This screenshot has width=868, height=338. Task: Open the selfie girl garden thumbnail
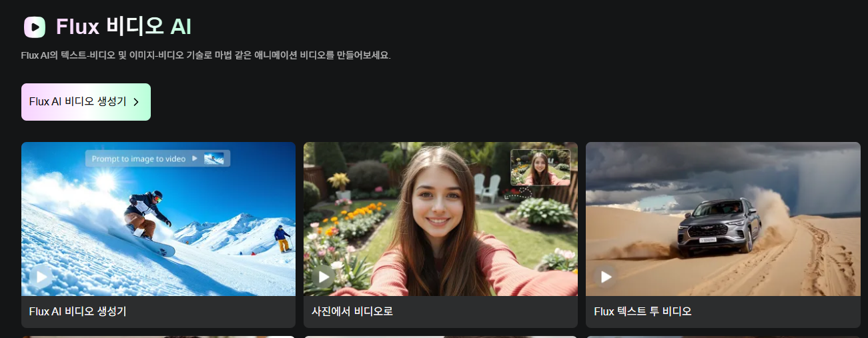(440, 219)
